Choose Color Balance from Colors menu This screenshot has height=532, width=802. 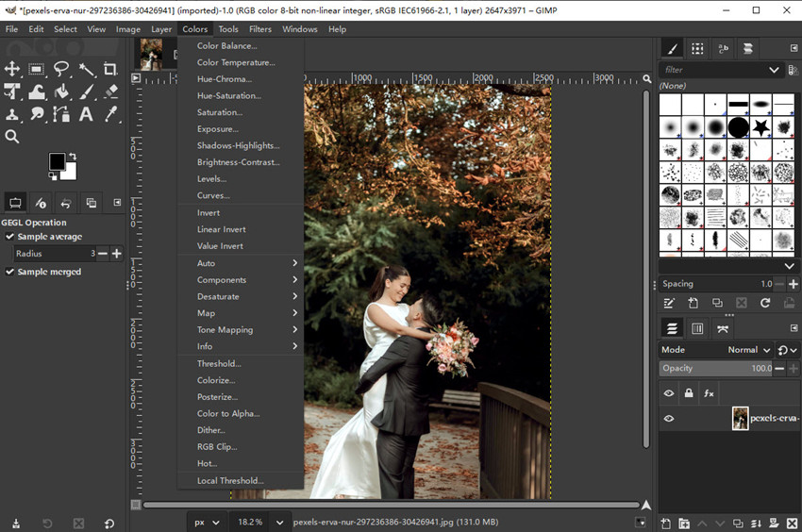(241, 45)
